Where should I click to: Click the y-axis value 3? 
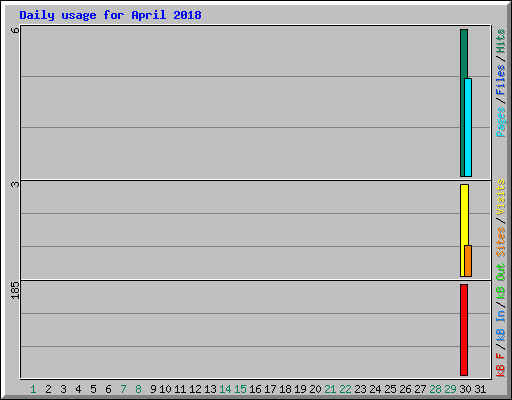point(15,184)
